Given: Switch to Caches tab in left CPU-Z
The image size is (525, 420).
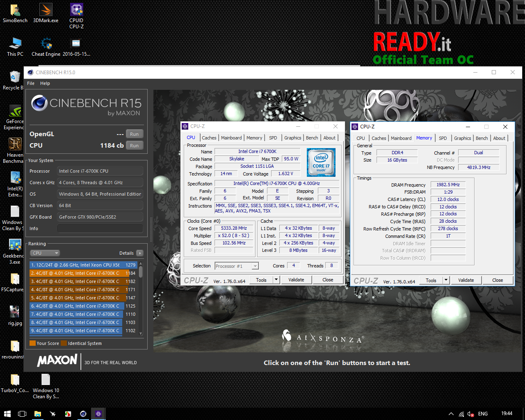Looking at the screenshot, I should pyautogui.click(x=209, y=138).
